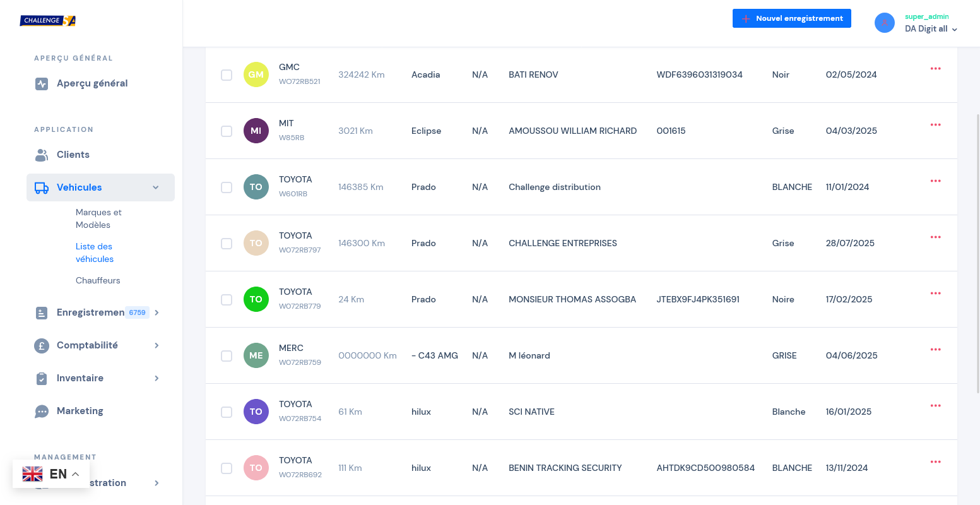
Task: Open the actions menu for M léonard row
Action: tap(936, 350)
